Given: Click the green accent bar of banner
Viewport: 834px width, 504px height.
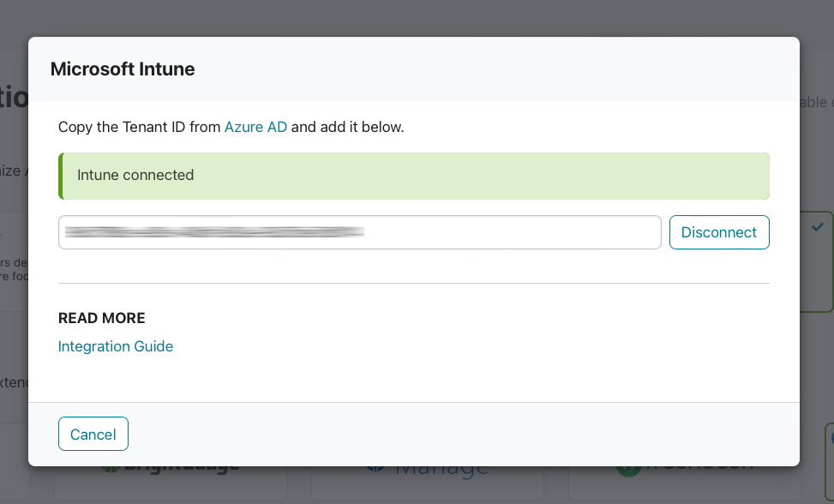Looking at the screenshot, I should coord(61,176).
